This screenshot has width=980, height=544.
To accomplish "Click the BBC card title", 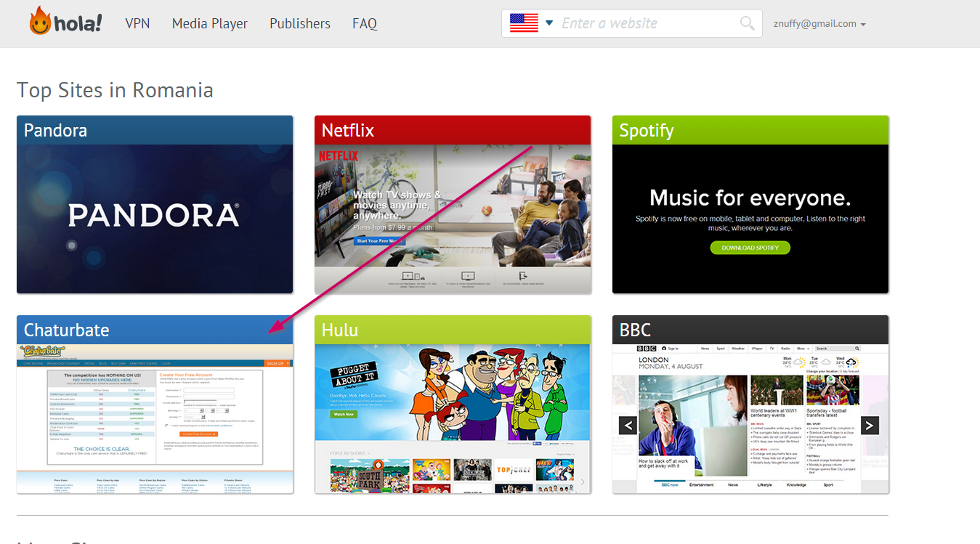I will (x=636, y=330).
